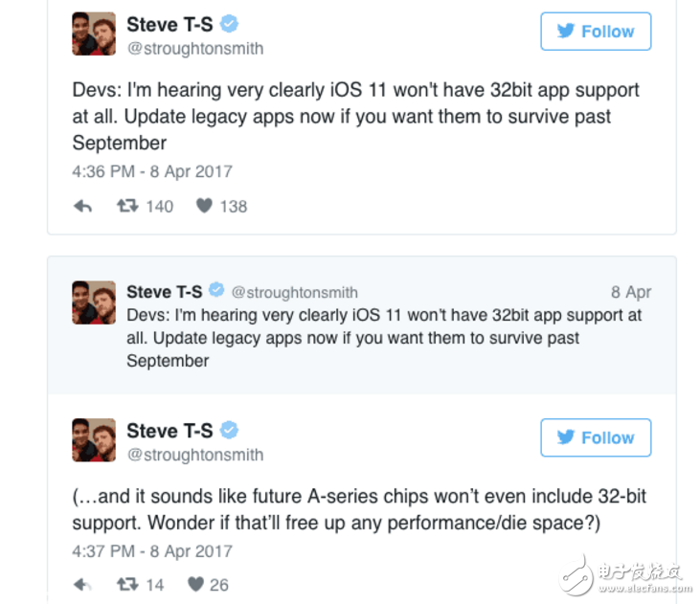Click verified badge on bottom Steve T-S
Image resolution: width=700 pixels, height=604 pixels.
[229, 430]
